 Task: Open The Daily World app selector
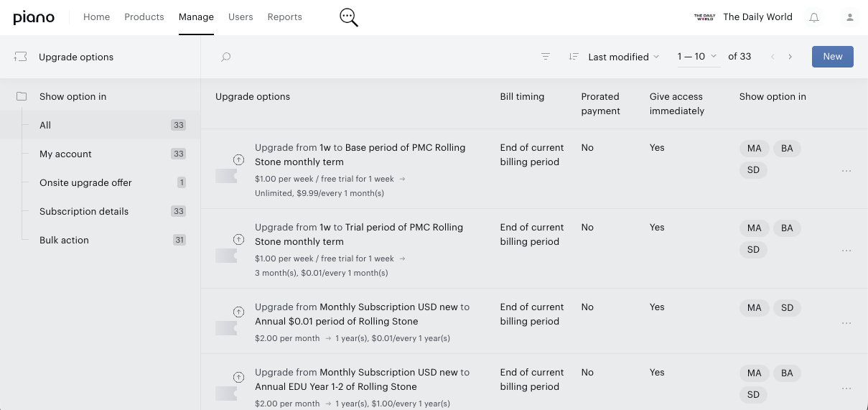tap(757, 17)
